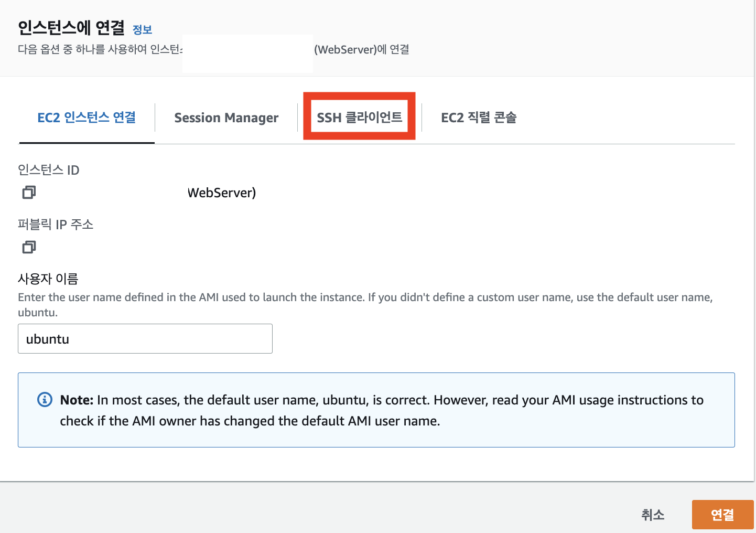Image resolution: width=756 pixels, height=533 pixels.
Task: Click the 퍼블릭 IP 주소 label
Action: tap(56, 225)
